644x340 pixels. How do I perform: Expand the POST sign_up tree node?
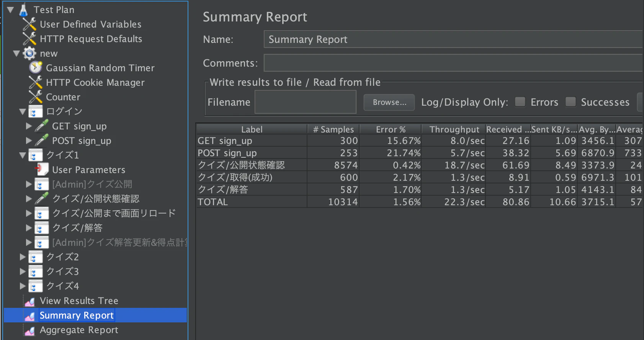tap(29, 141)
